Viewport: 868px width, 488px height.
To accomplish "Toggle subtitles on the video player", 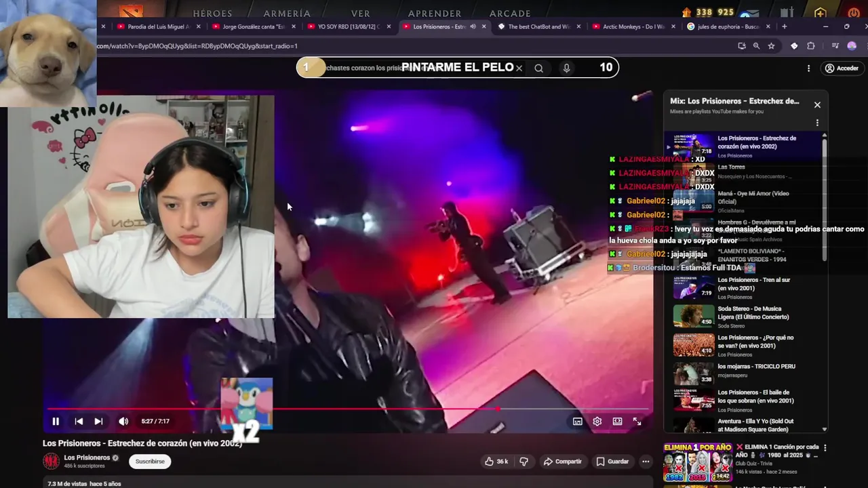I will [x=578, y=421].
